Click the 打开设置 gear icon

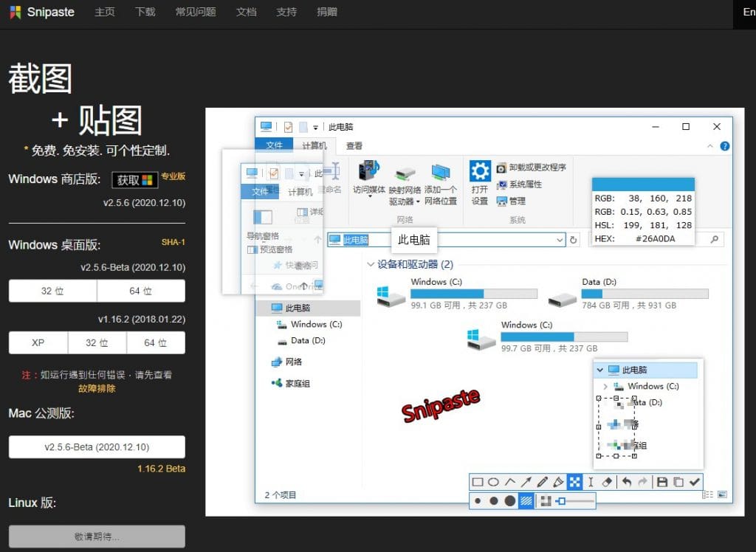[x=480, y=171]
